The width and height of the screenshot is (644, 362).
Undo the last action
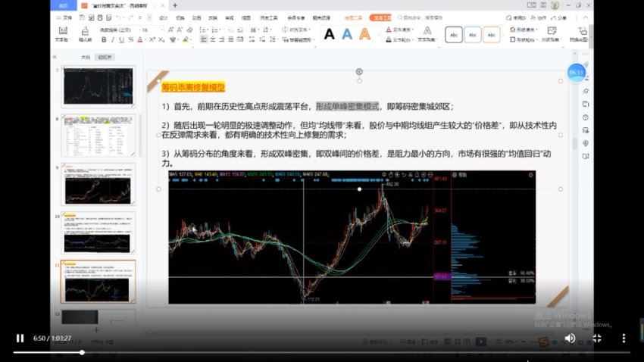(119, 17)
